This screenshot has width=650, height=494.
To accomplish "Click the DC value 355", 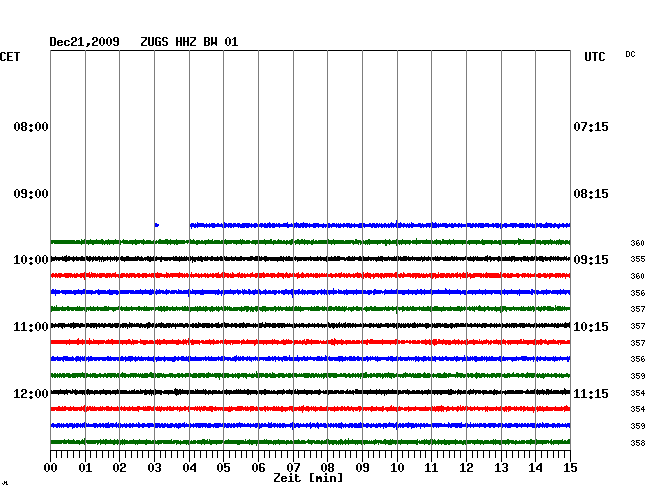I will pos(638,259).
